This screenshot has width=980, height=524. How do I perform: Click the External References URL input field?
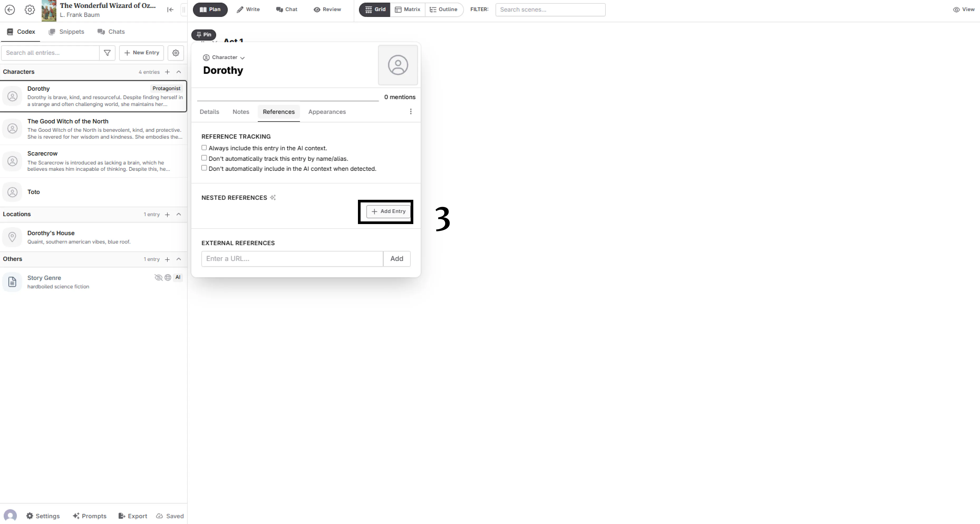[x=292, y=258]
